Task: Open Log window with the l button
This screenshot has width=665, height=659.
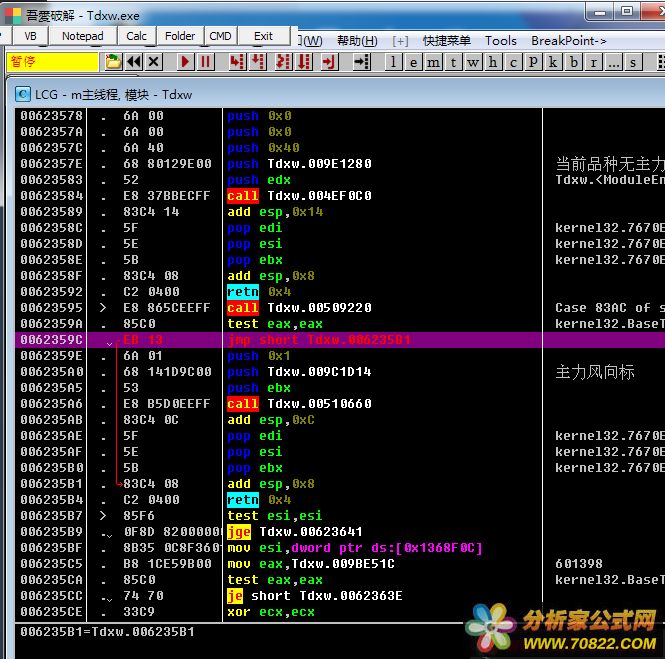Action: pyautogui.click(x=393, y=62)
